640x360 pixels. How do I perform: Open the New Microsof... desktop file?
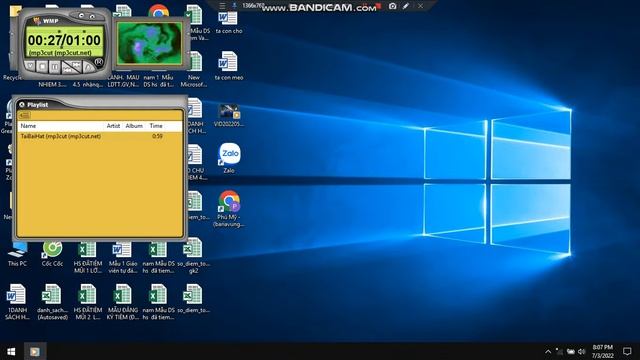(194, 69)
